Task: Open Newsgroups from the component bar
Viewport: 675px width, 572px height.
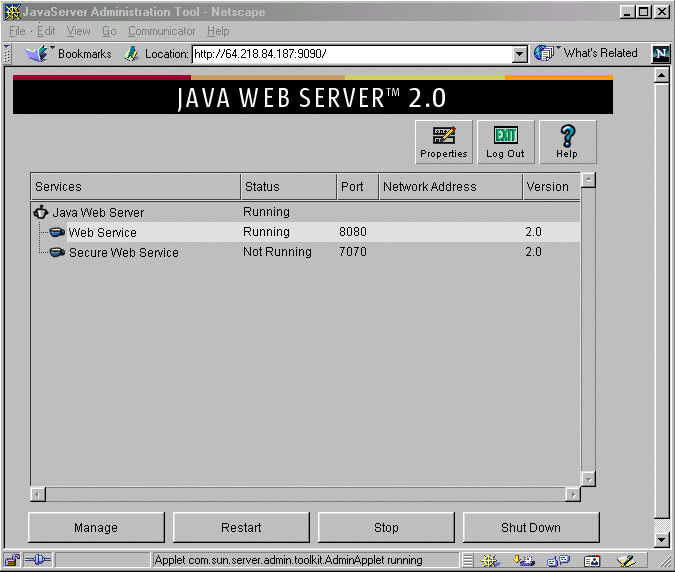Action: [558, 560]
